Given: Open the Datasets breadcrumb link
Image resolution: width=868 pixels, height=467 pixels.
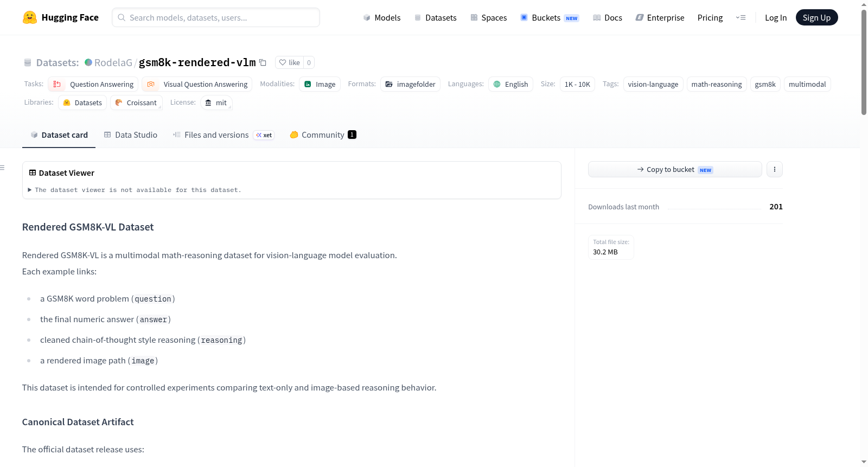Looking at the screenshot, I should point(58,62).
